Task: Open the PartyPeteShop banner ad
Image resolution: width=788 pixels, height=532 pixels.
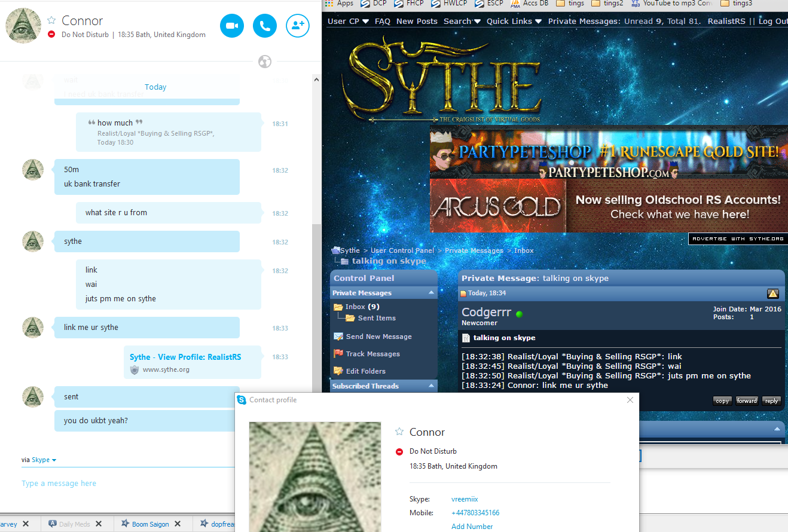Action: [609, 152]
